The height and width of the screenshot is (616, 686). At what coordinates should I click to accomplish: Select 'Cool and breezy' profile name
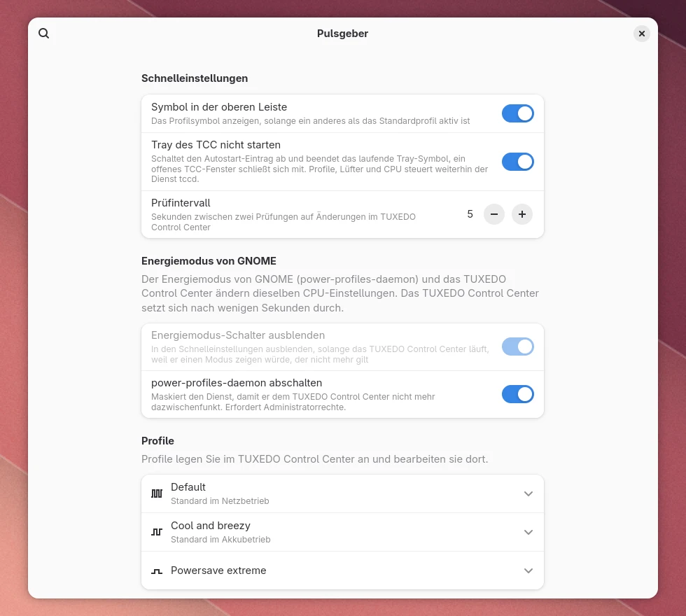[x=211, y=526]
